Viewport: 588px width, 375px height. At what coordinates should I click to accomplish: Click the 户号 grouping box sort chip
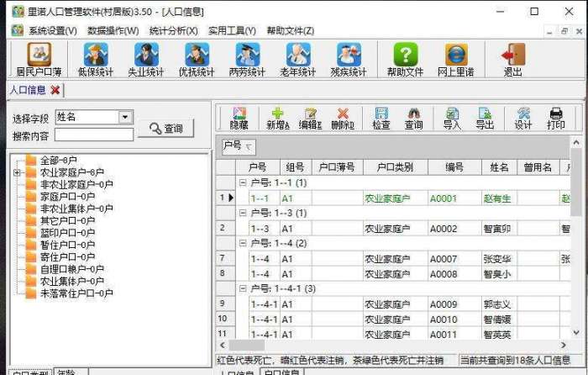(239, 146)
